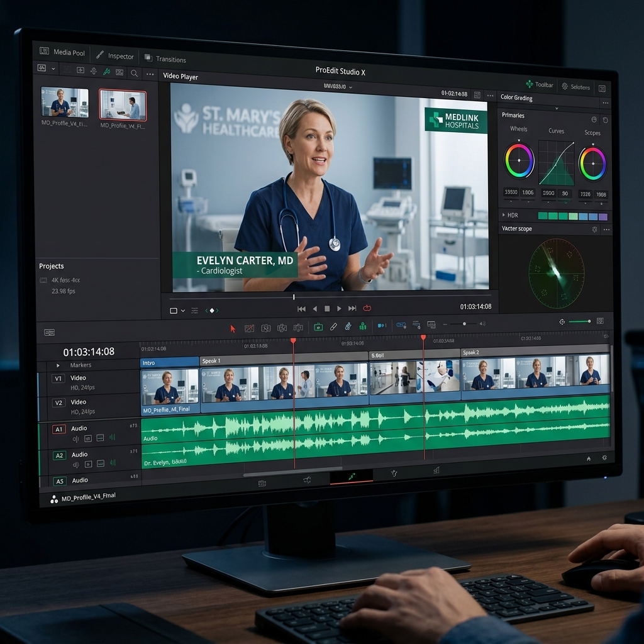Click the timeline horizontal scrollbar
The height and width of the screenshot is (644, 644).
(292, 471)
